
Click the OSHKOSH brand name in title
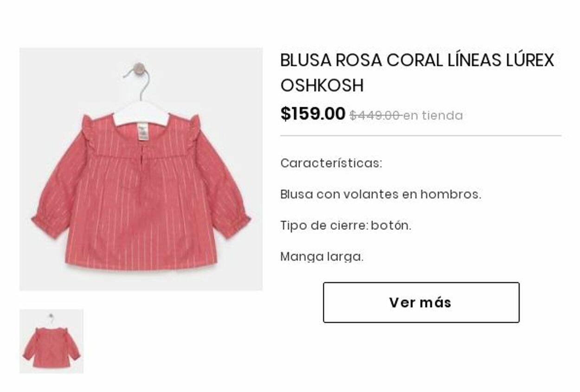pyautogui.click(x=322, y=85)
